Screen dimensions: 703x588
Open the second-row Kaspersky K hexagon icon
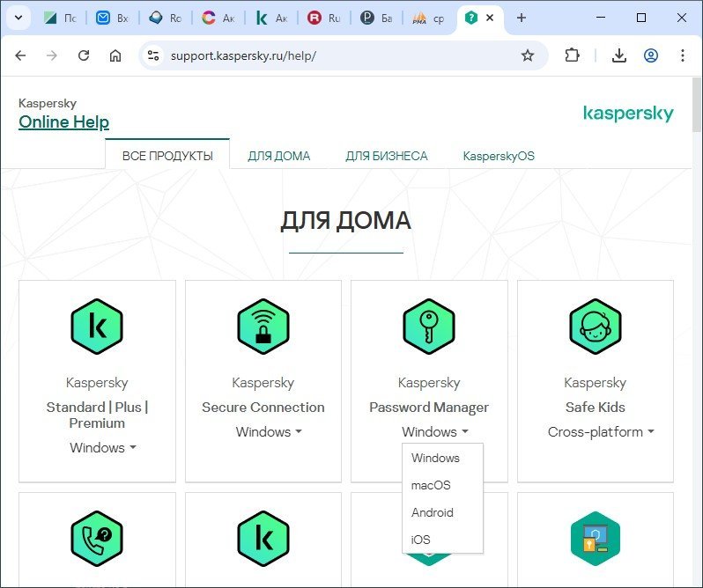(263, 539)
